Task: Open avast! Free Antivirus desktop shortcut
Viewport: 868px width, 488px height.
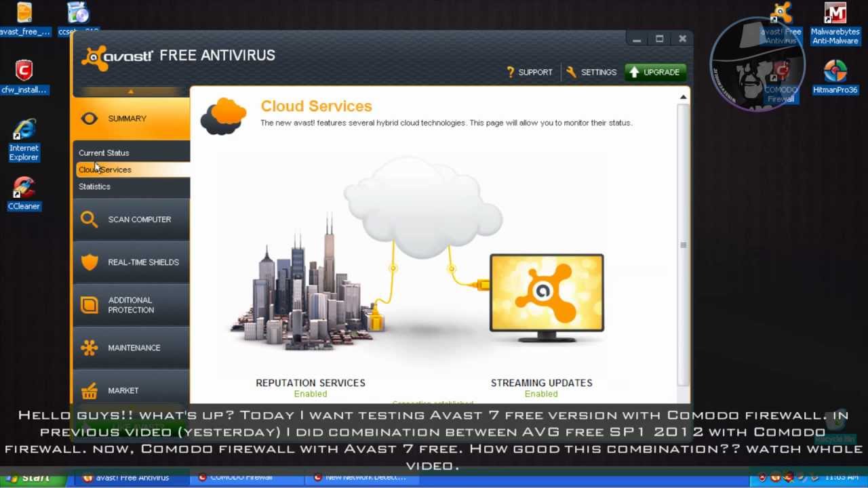Action: tap(781, 23)
